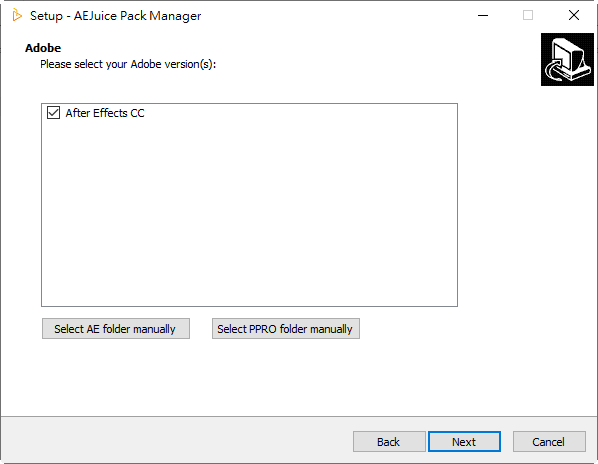Viewport: 598px width, 464px height.
Task: Go Back to the previous setup step
Action: [389, 442]
